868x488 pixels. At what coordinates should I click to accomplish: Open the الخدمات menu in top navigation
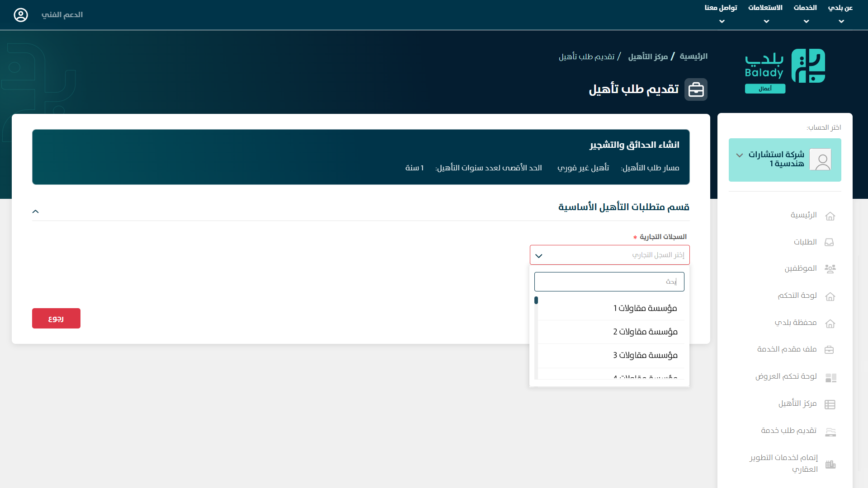click(805, 14)
